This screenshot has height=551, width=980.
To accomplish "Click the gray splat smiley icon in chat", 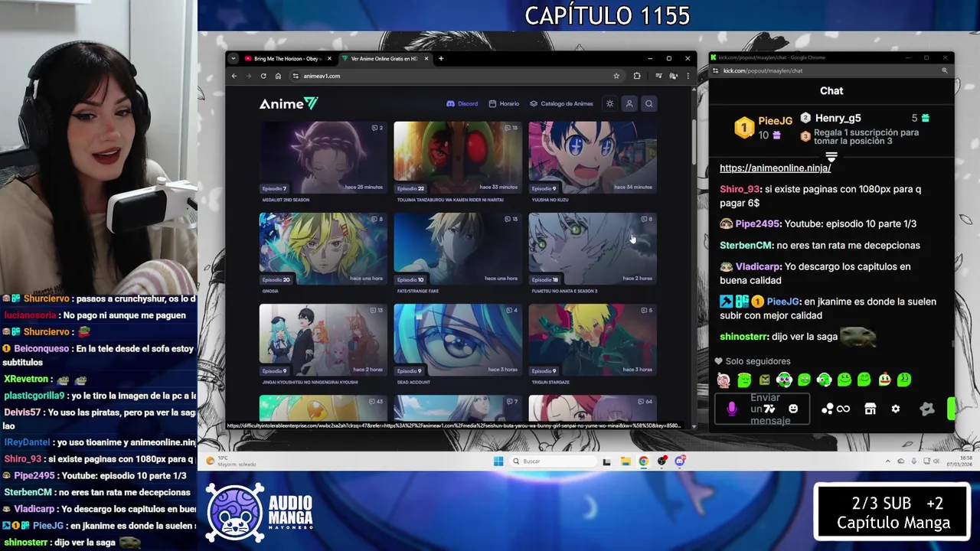I will click(x=927, y=409).
